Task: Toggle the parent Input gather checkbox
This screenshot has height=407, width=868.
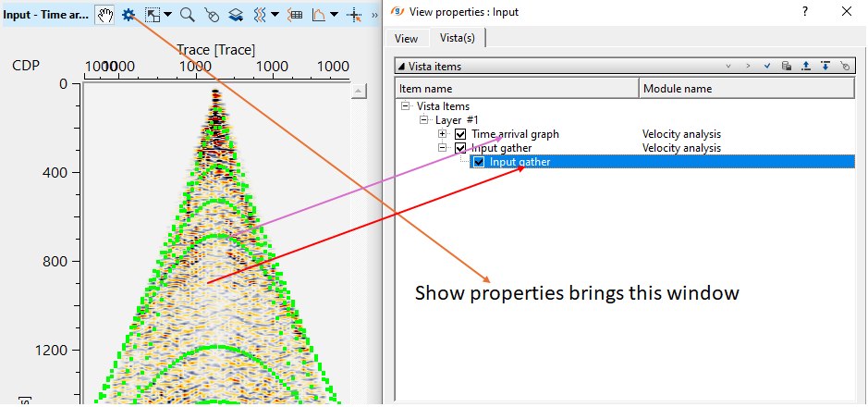Action: 460,148
